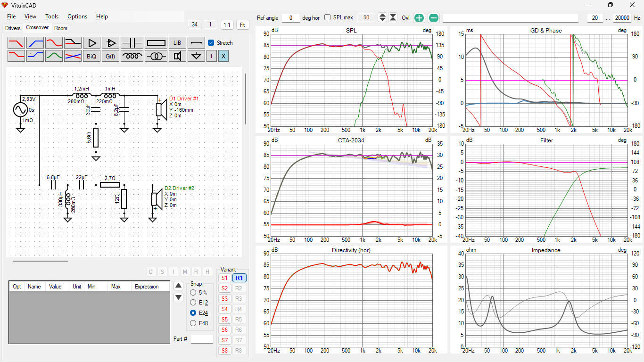Screen dimensions: 644x362
Task: Enable the SPL max checkbox
Action: 328,17
